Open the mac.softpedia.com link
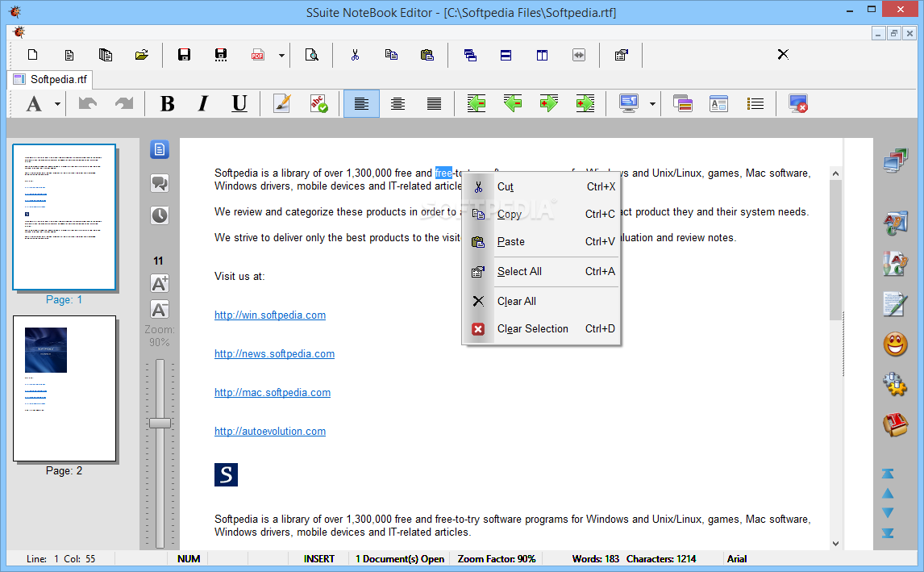The image size is (924, 572). pos(273,393)
